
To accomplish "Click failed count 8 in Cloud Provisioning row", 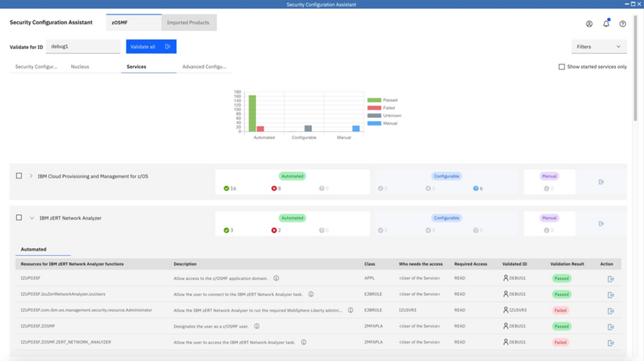I will point(276,188).
